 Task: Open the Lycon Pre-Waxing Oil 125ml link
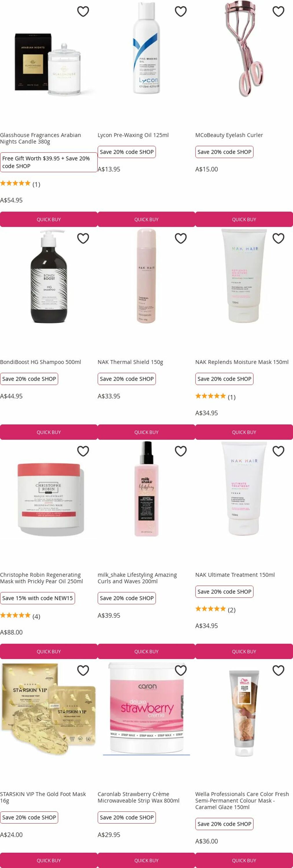point(133,135)
